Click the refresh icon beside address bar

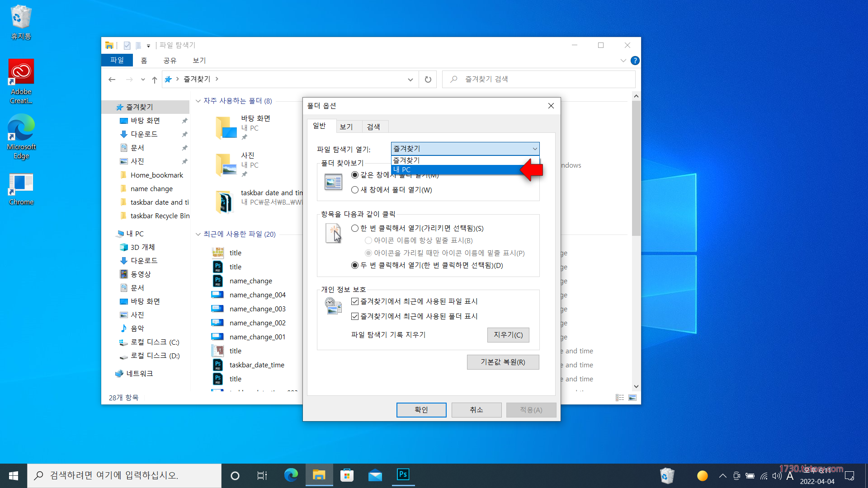tap(428, 80)
